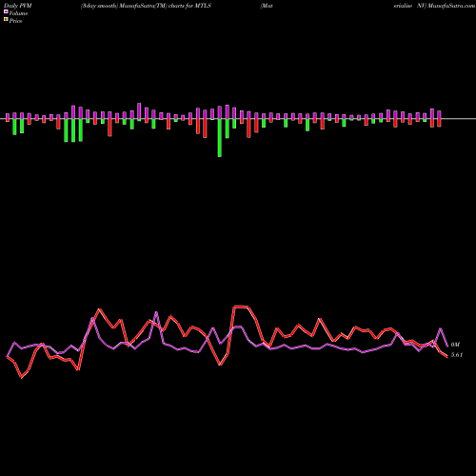The width and height of the screenshot is (476, 476).
Task: Click the MunafaSutra charts for MTLS heading
Action: pos(146,6)
